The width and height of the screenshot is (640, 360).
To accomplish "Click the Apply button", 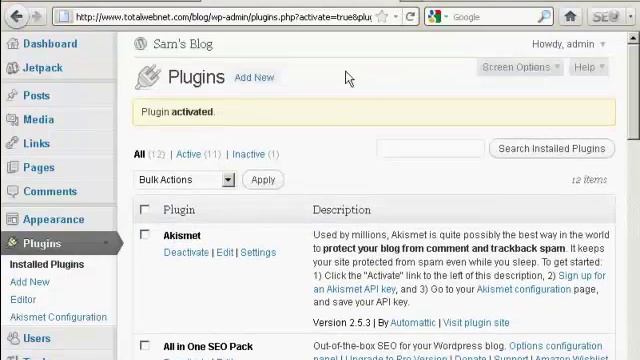I will [263, 180].
